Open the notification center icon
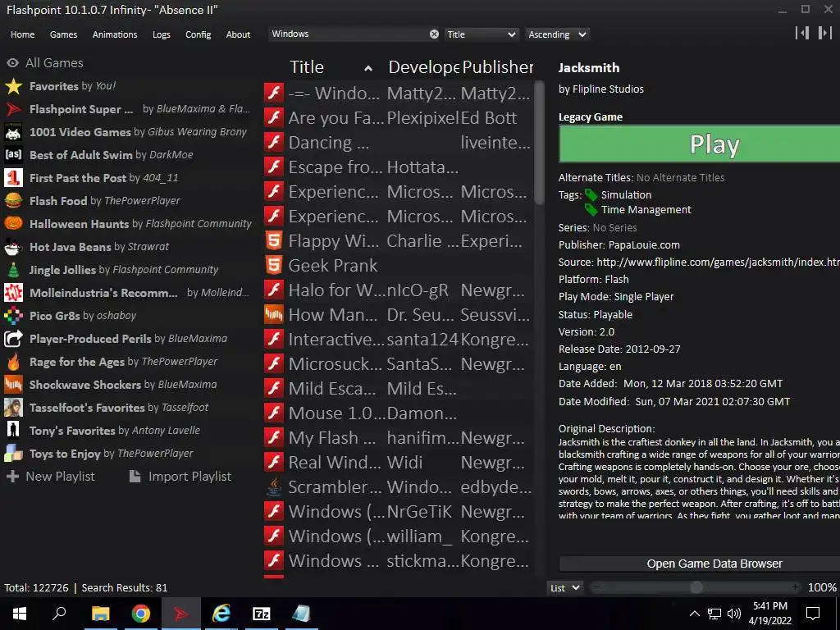This screenshot has width=840, height=630. [813, 614]
